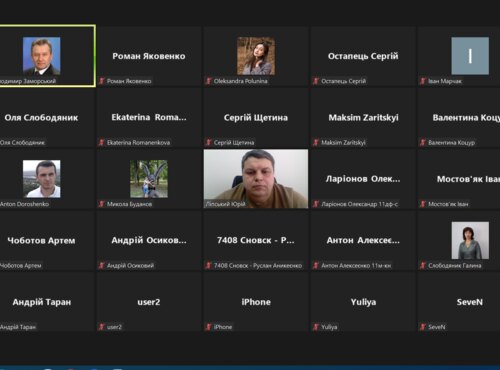Select the live video tile of Ліпський Юрій

pyautogui.click(x=256, y=179)
